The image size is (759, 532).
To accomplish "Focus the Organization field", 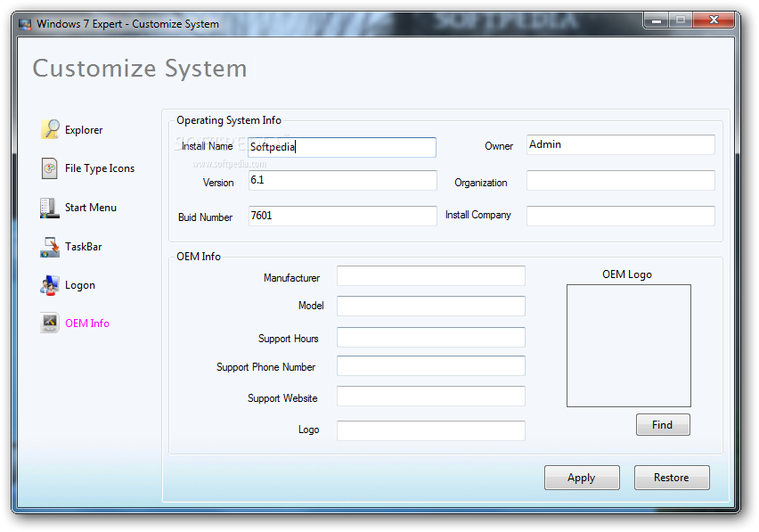I will pos(621,181).
